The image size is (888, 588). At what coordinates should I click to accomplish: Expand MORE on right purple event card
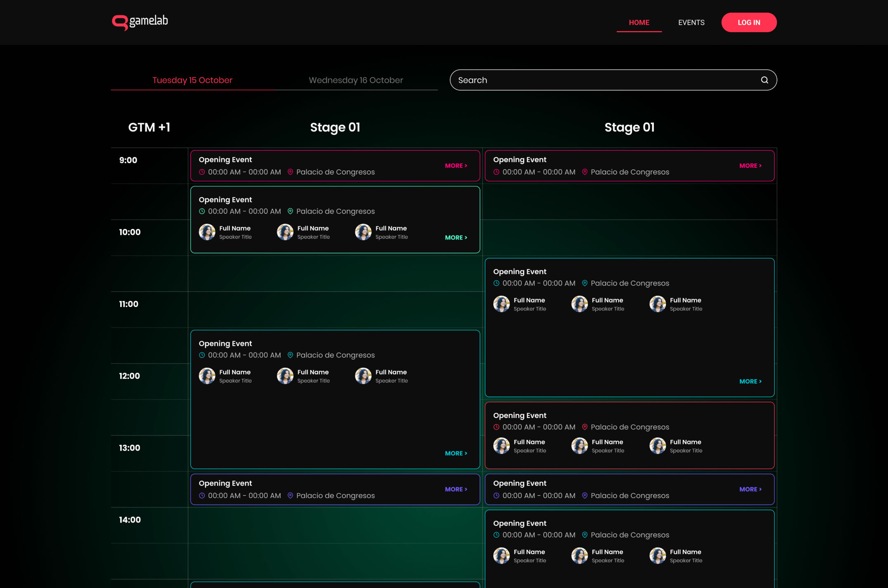pyautogui.click(x=750, y=489)
